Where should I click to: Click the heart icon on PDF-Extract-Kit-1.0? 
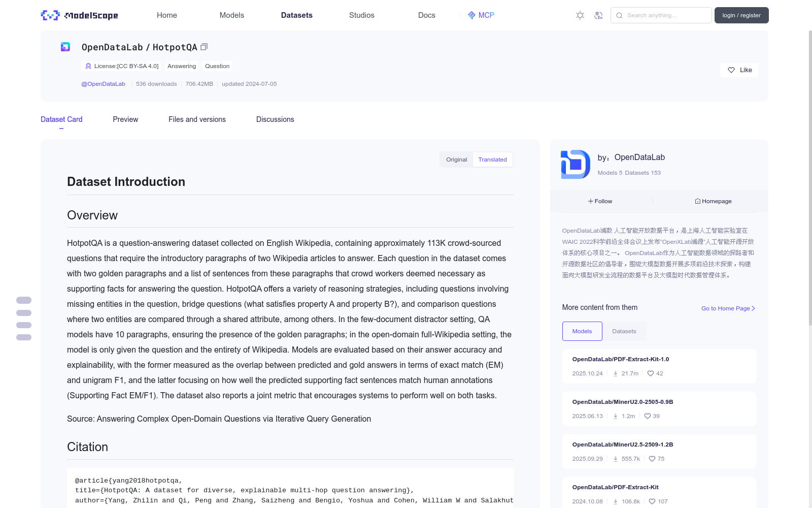tap(651, 373)
